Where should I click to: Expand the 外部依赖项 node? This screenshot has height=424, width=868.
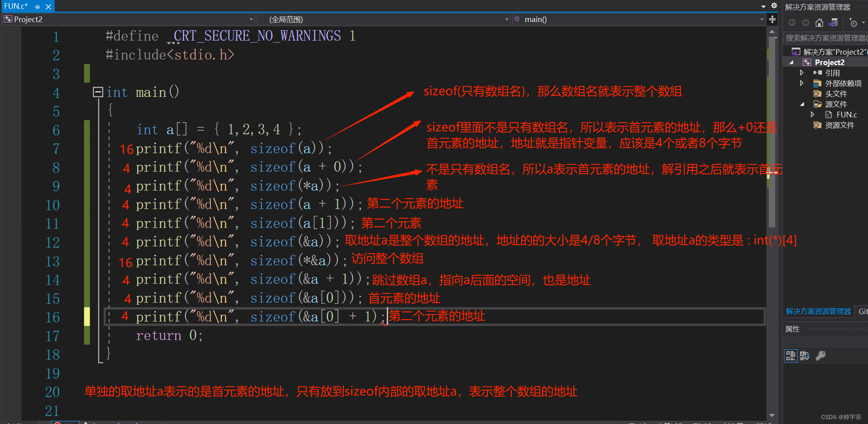802,83
